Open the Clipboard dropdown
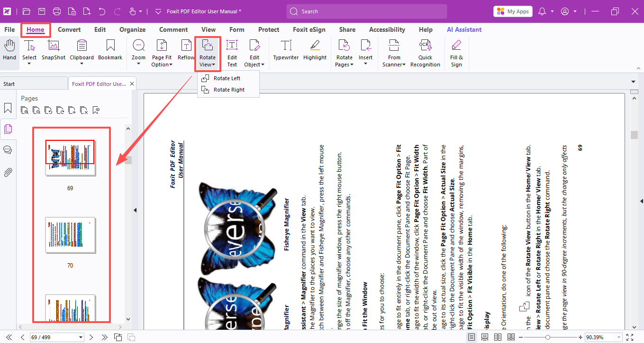The image size is (644, 343). point(82,64)
